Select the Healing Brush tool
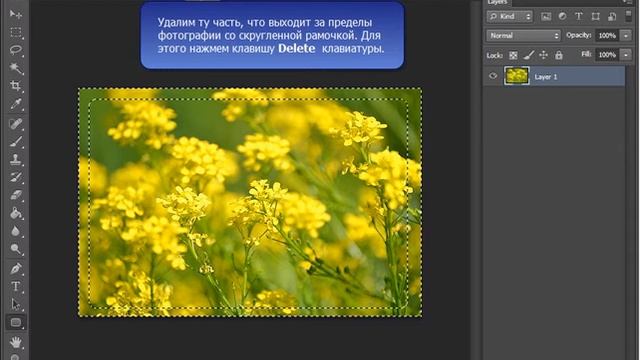 [16, 123]
